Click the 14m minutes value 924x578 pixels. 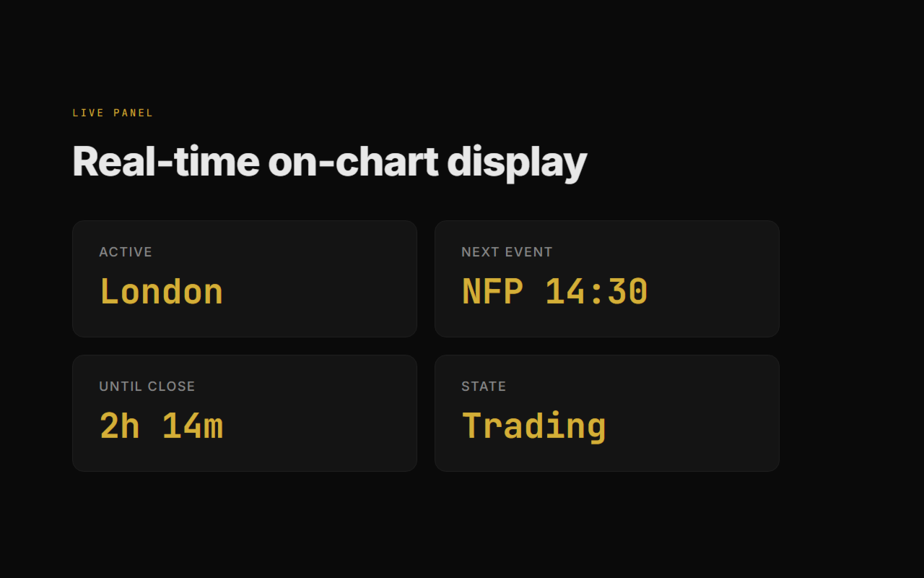pyautogui.click(x=192, y=426)
